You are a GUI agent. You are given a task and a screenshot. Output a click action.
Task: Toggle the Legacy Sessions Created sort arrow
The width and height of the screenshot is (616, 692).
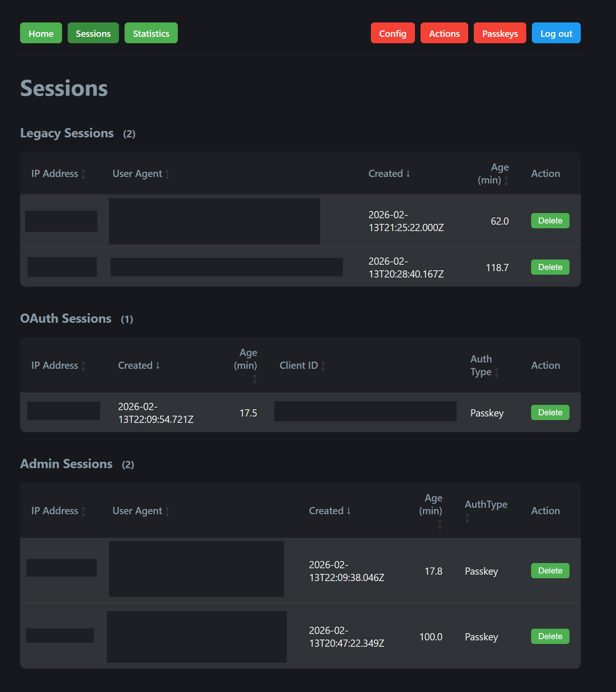click(x=408, y=173)
